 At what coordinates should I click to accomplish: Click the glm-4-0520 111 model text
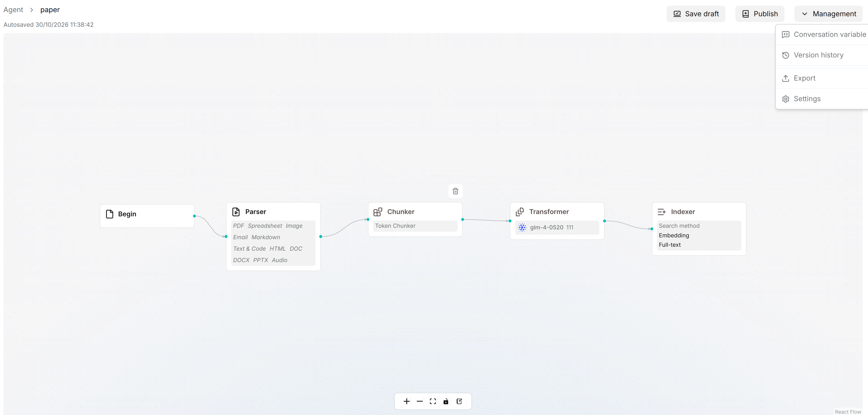click(551, 227)
